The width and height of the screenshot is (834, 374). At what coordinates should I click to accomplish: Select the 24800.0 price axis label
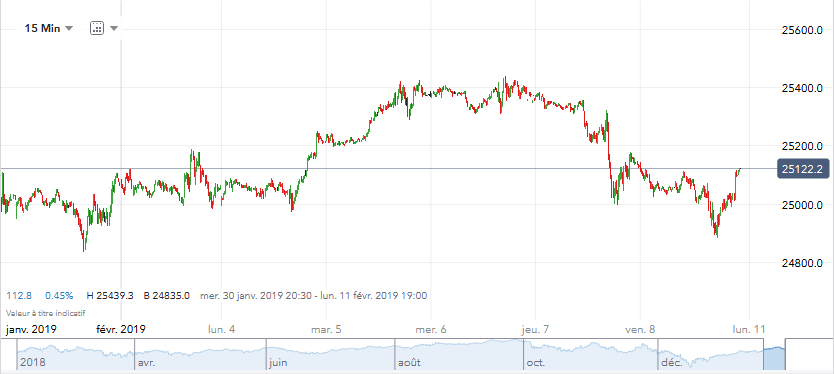click(803, 263)
